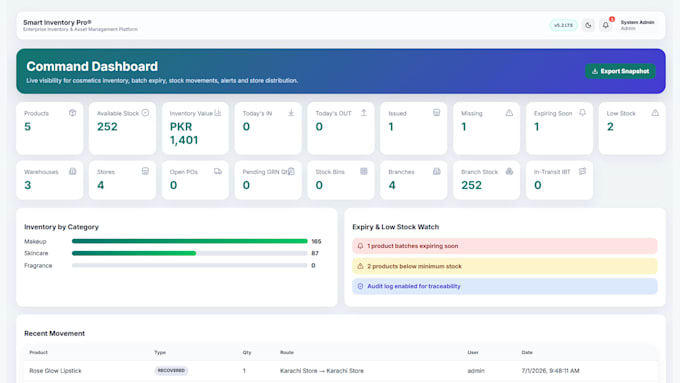
Task: Click the Available Stock check icon
Action: click(145, 113)
